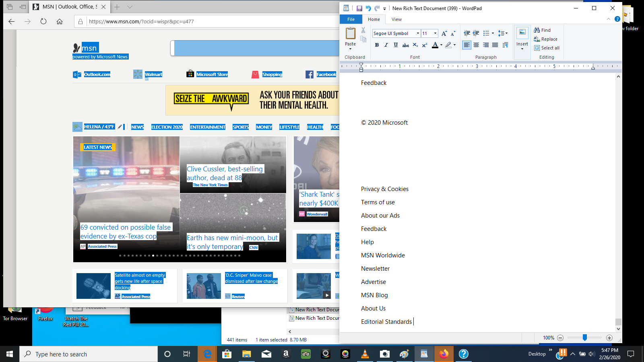Click Find with the binoculars icon
This screenshot has height=362, width=644.
click(x=542, y=30)
